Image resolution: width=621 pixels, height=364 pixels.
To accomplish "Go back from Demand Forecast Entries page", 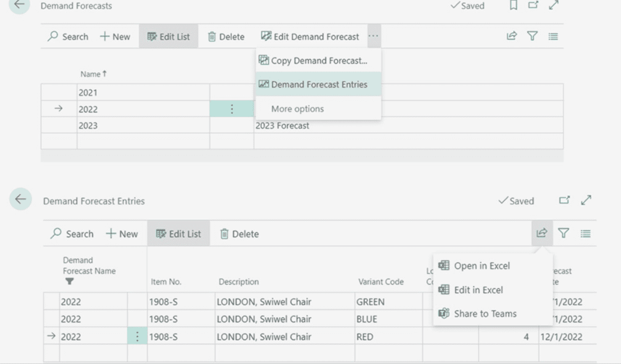I will click(20, 200).
